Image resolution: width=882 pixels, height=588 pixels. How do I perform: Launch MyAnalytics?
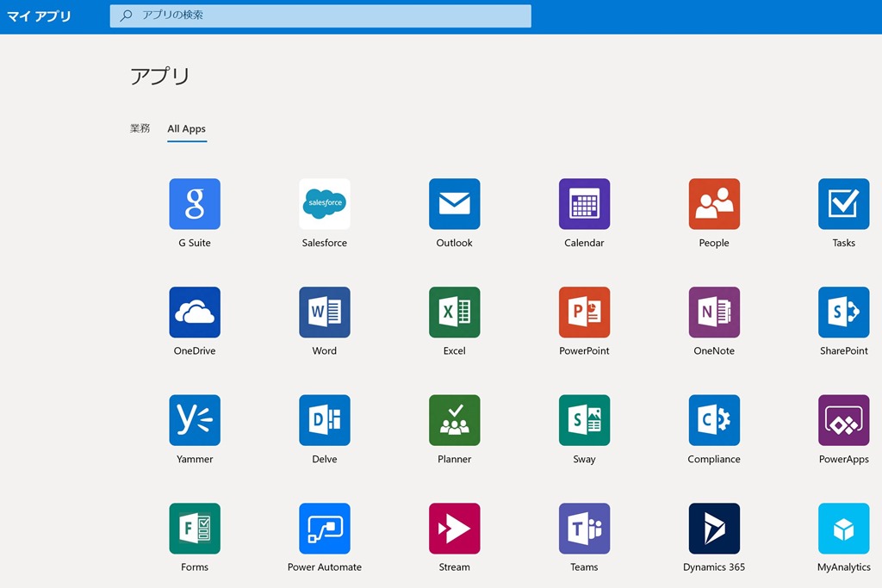point(843,529)
